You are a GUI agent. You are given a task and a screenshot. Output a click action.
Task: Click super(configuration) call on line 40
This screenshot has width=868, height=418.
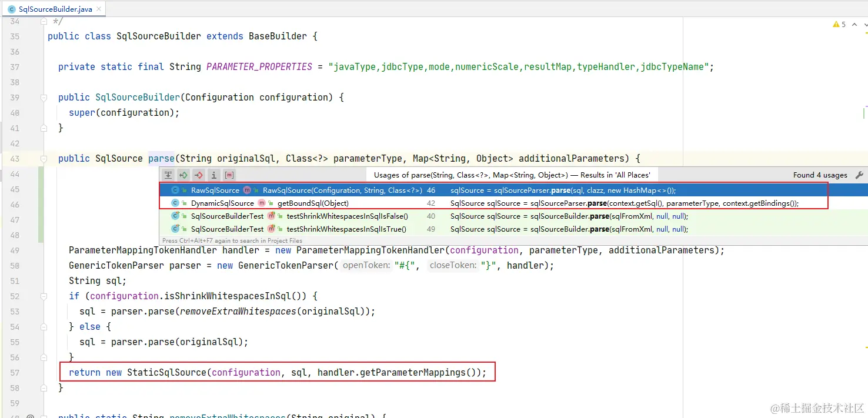tap(124, 113)
